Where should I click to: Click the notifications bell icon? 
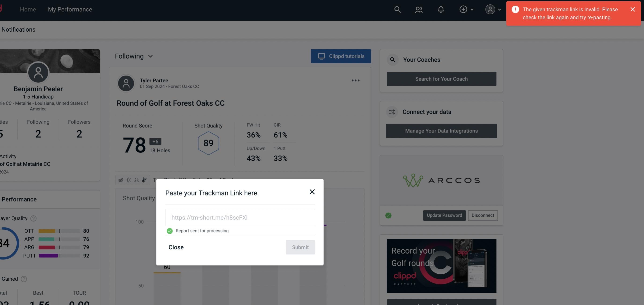[441, 9]
